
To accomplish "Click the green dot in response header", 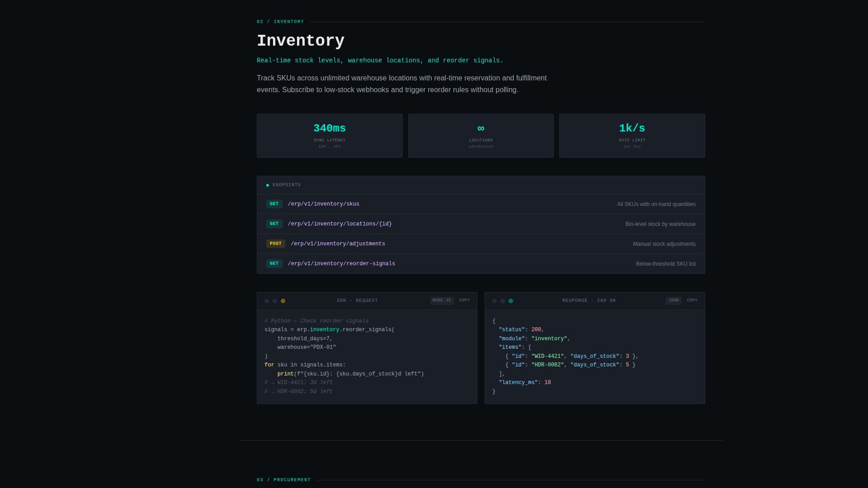I will click(x=511, y=301).
